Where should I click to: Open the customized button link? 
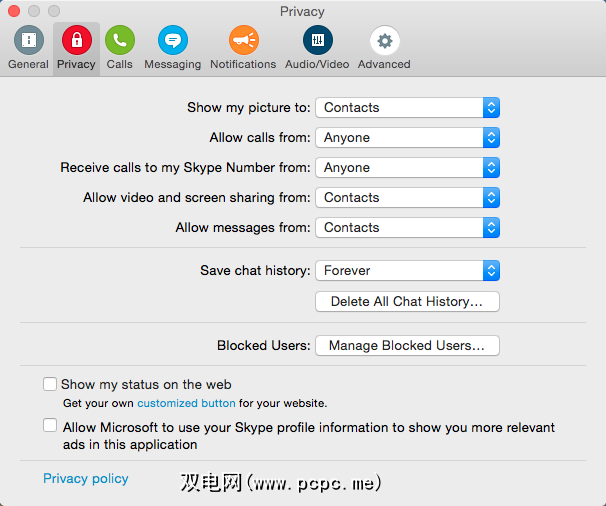coord(186,403)
